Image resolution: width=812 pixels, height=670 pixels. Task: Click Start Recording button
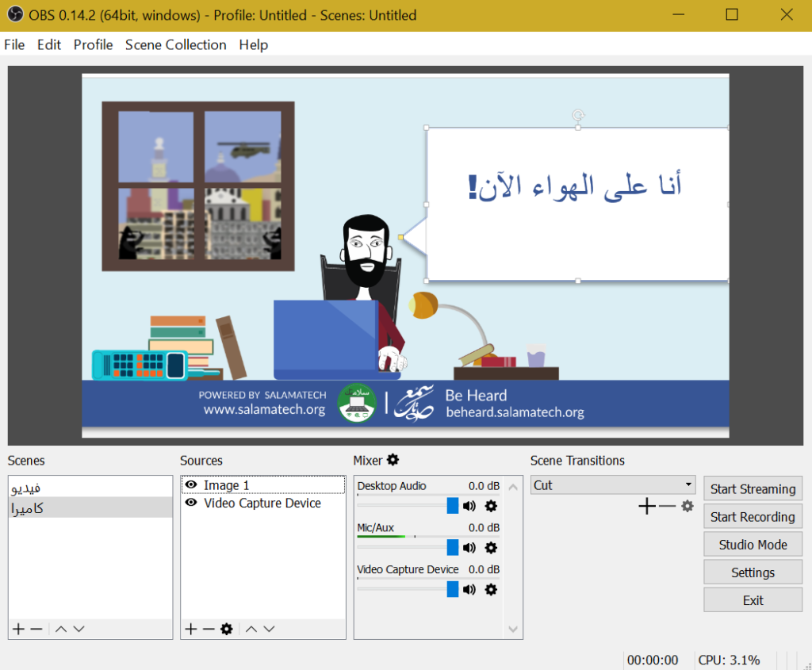753,517
